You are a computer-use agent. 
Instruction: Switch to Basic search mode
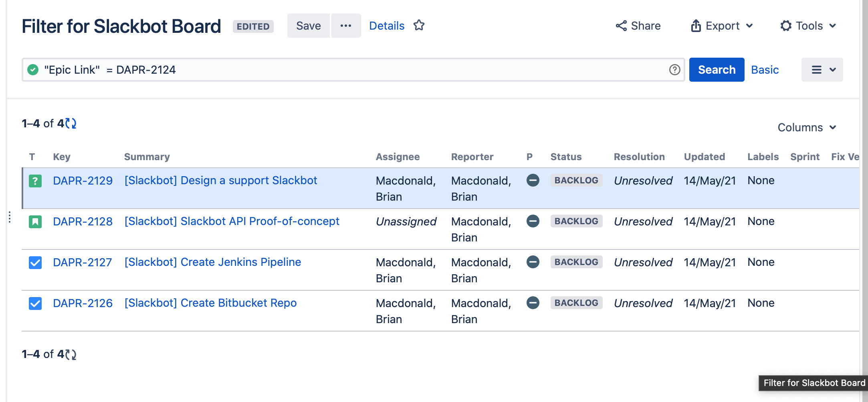click(765, 70)
